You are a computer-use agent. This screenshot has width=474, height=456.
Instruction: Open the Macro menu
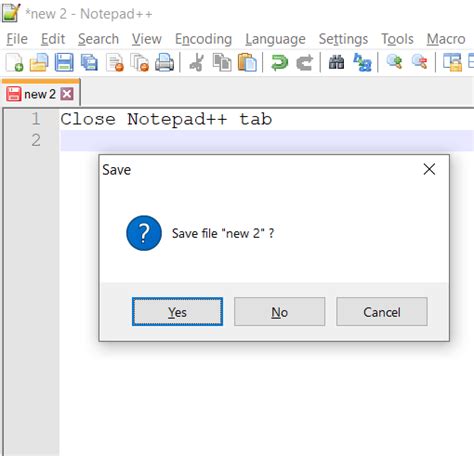pos(446,39)
